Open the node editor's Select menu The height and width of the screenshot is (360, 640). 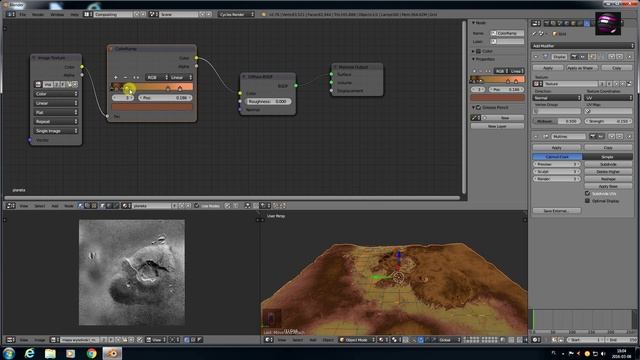coord(40,206)
